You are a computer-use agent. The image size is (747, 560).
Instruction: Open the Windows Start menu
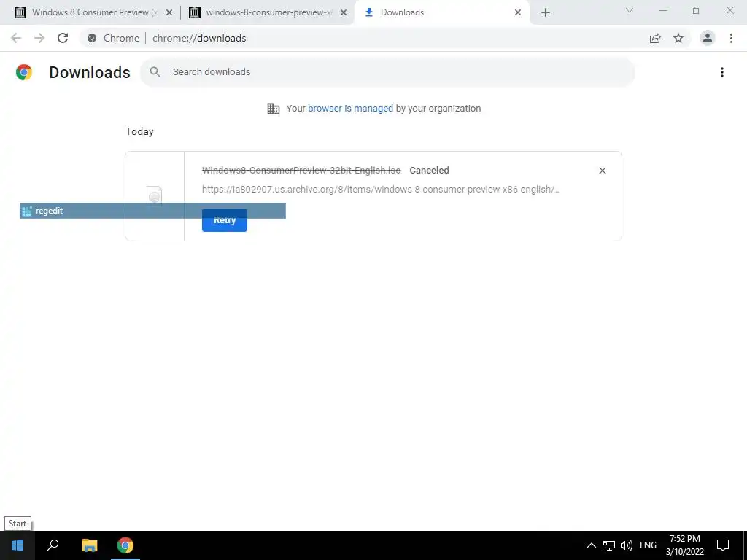(x=18, y=545)
